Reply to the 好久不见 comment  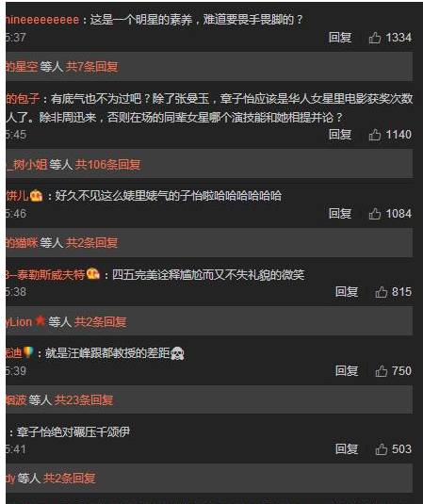coord(340,214)
